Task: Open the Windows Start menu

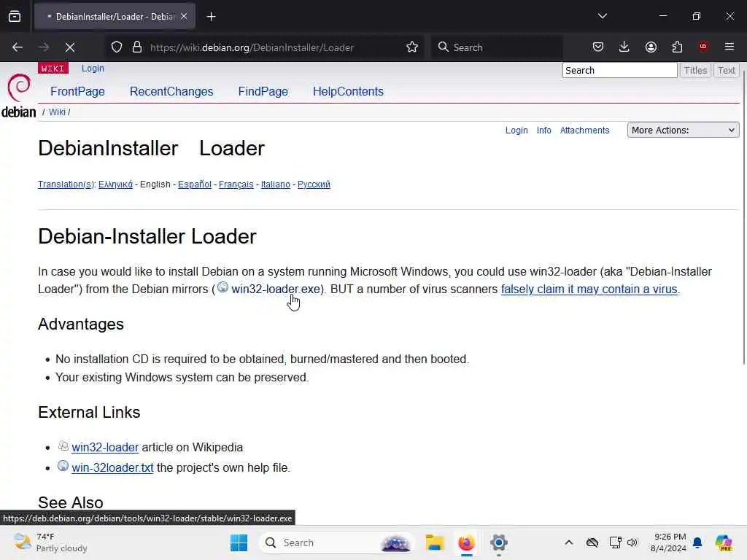Action: pyautogui.click(x=239, y=542)
